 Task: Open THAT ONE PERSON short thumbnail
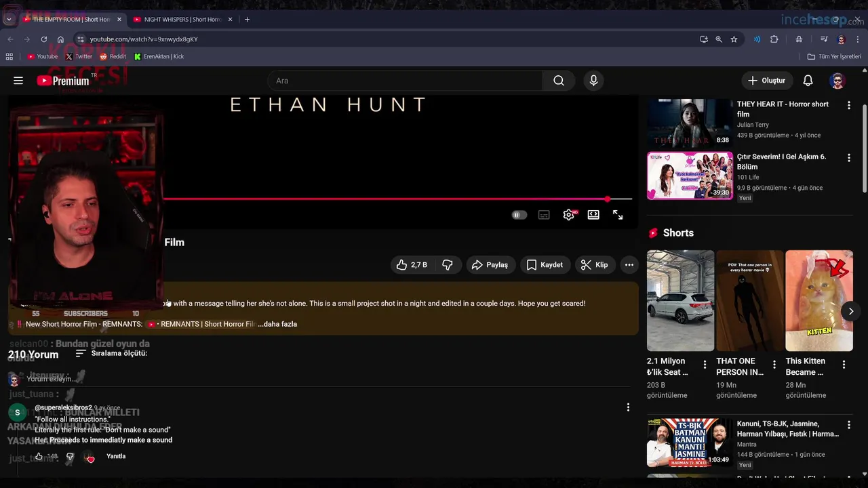[749, 301]
